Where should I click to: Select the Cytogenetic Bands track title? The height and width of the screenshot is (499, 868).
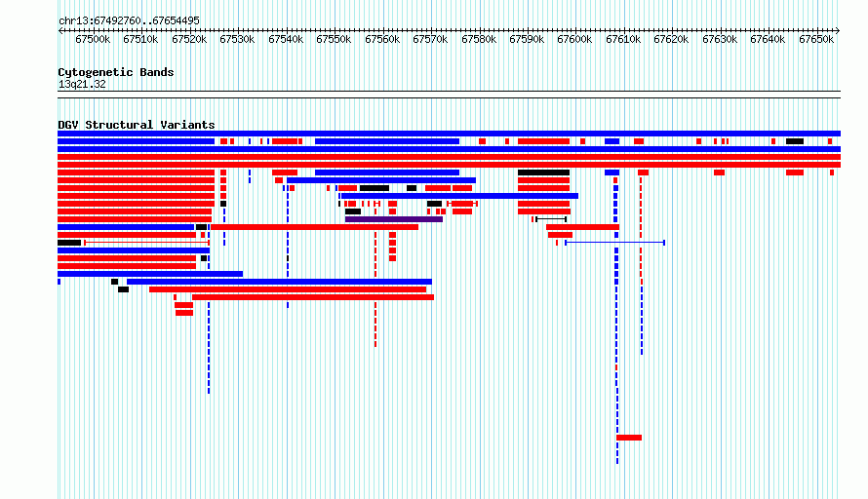click(116, 72)
